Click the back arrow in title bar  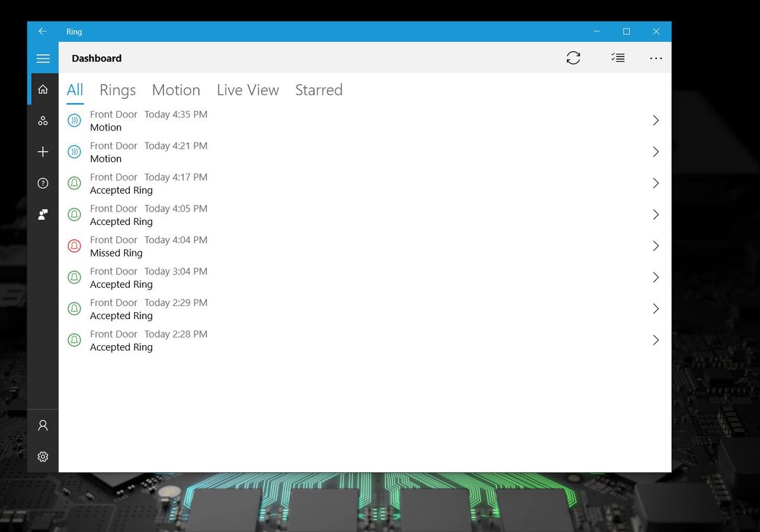pyautogui.click(x=42, y=31)
